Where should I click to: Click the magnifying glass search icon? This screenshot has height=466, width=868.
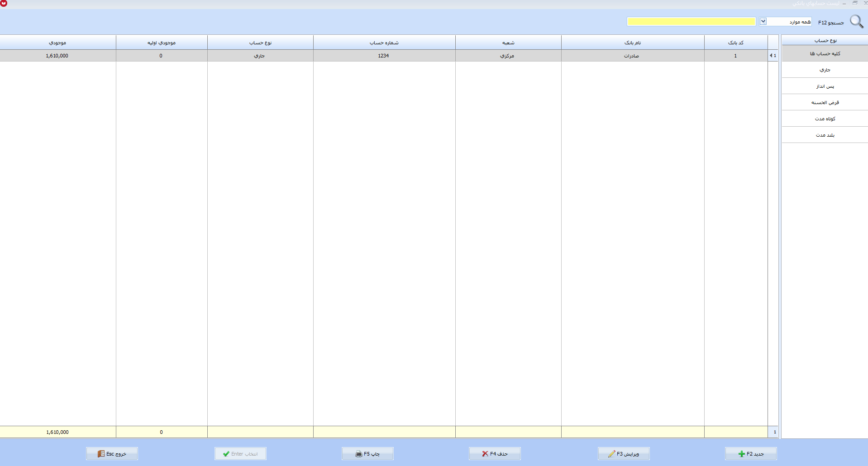click(x=856, y=21)
